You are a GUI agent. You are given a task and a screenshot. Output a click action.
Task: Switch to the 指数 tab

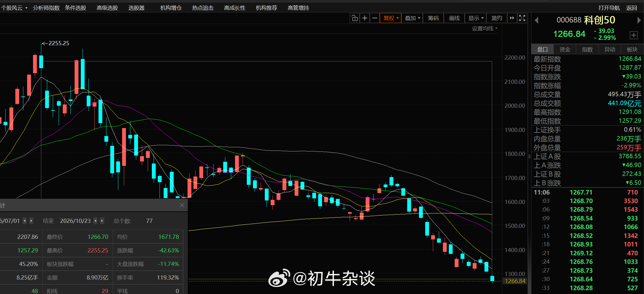587,49
